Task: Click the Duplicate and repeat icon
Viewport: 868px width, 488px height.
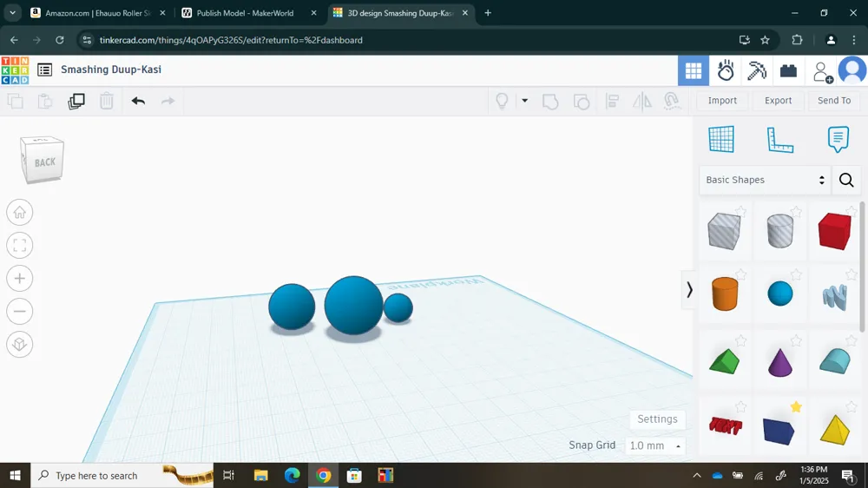Action: pyautogui.click(x=76, y=101)
